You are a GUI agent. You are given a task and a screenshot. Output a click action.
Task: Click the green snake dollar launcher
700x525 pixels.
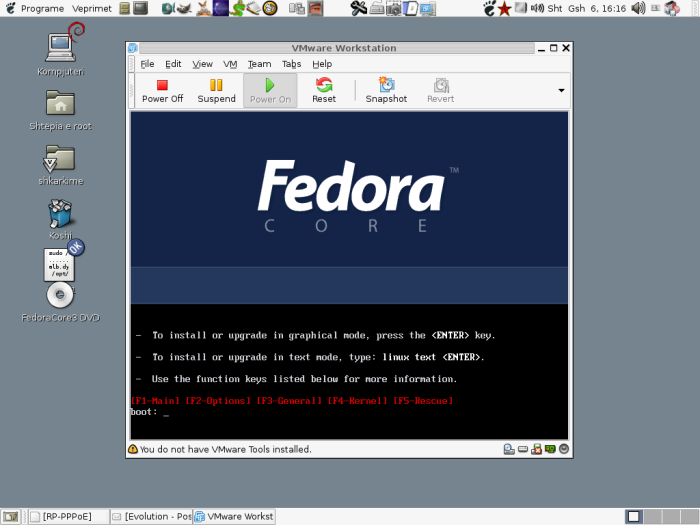[x=238, y=8]
